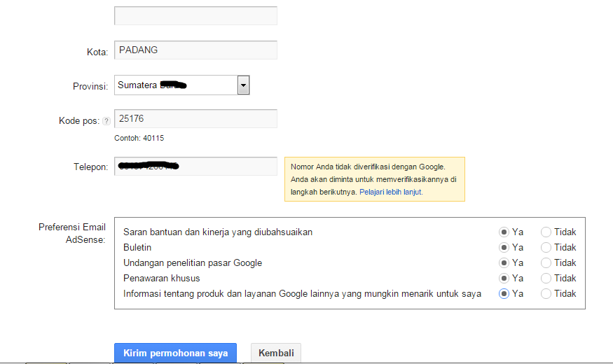Click the 'Provinsi:' field label
This screenshot has height=364, width=613.
(x=90, y=86)
